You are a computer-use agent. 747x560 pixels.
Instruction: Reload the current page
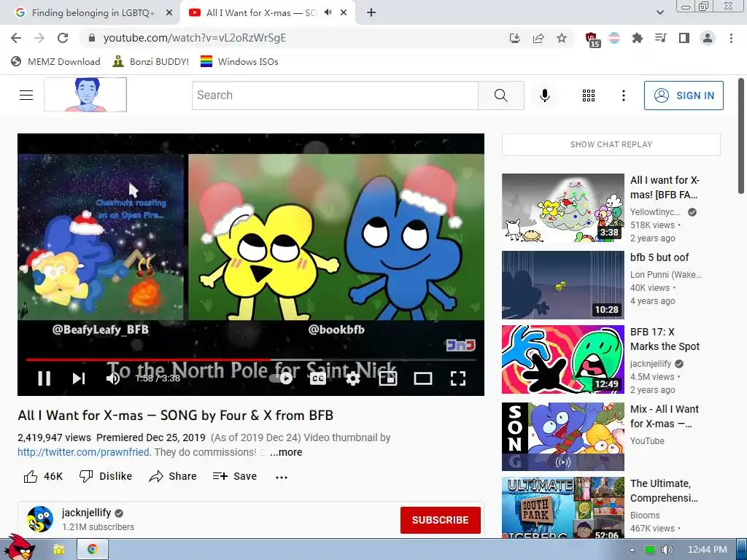click(63, 38)
